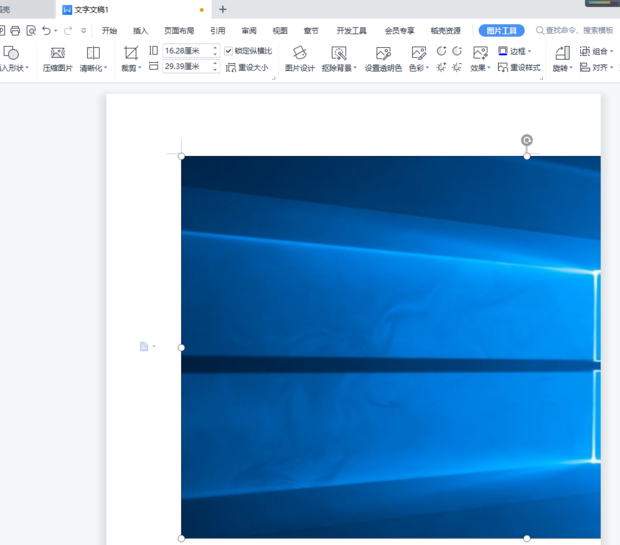Click the 清晰化 sharpen icon

[x=93, y=53]
